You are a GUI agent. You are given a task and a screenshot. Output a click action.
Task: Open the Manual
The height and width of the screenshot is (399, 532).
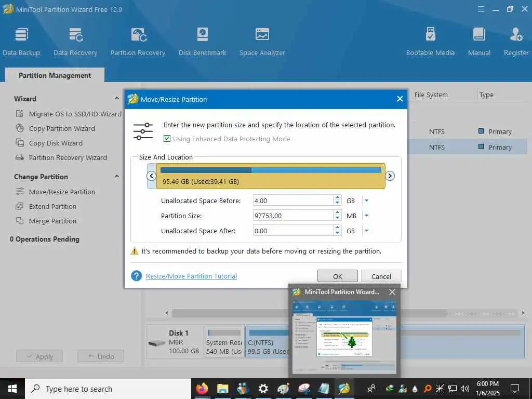click(479, 42)
